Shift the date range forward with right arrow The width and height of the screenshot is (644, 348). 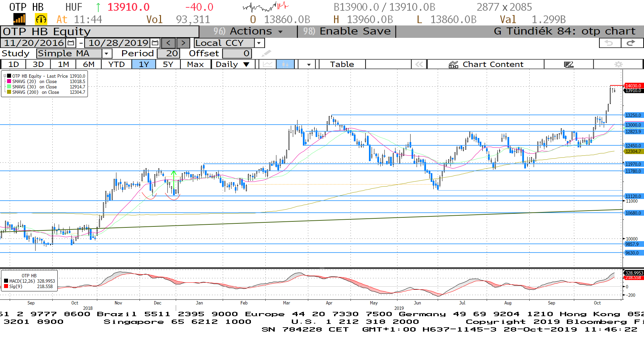(183, 43)
